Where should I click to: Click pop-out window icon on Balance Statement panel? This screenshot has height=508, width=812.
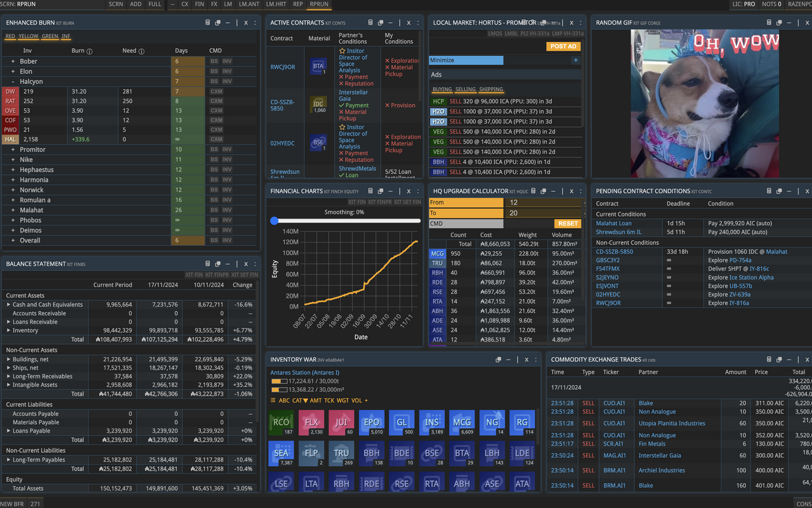[x=217, y=264]
